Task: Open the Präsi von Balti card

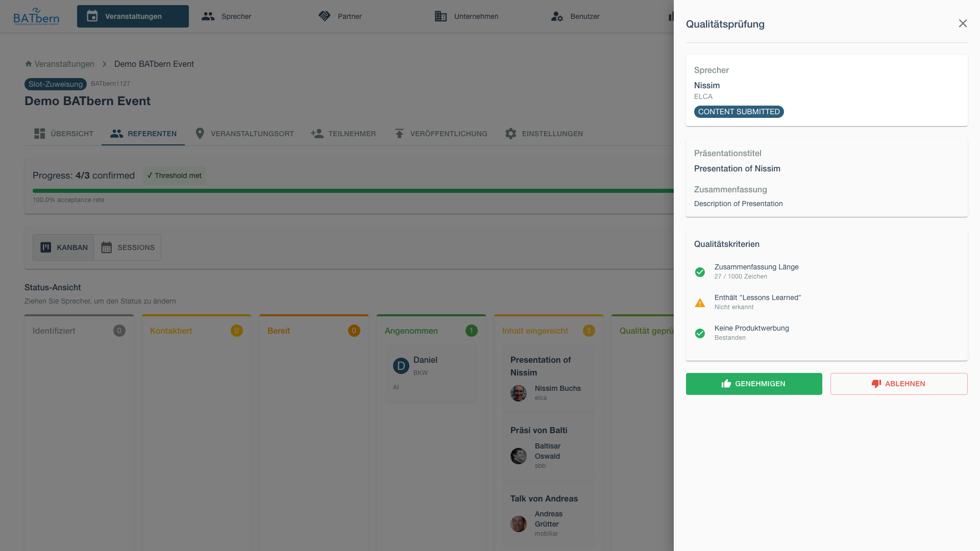Action: (x=549, y=447)
